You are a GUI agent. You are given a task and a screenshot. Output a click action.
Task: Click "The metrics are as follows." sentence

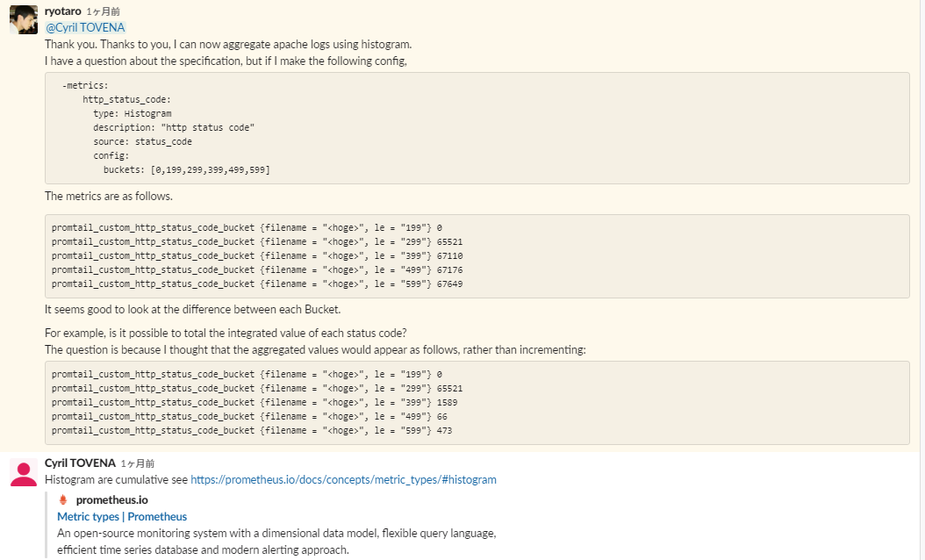(109, 197)
